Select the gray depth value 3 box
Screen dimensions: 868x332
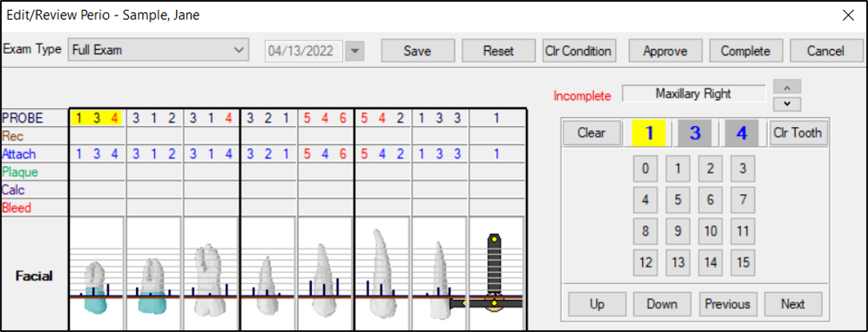click(695, 133)
